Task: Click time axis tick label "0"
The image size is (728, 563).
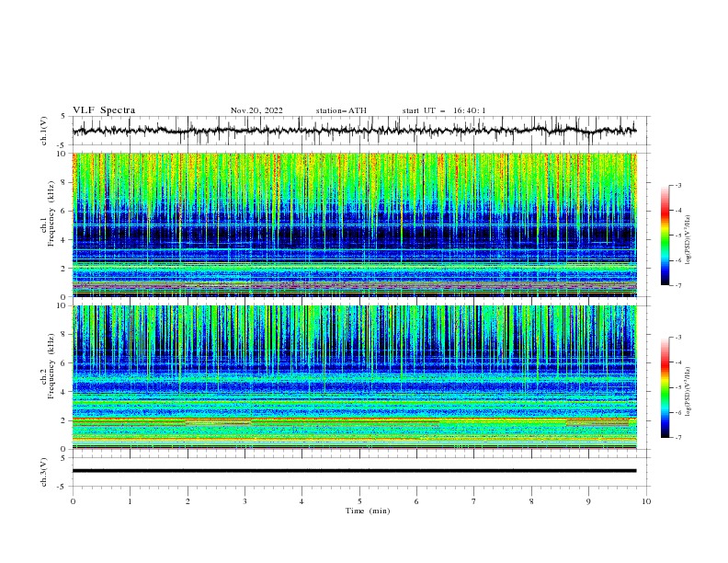Action: [x=73, y=501]
